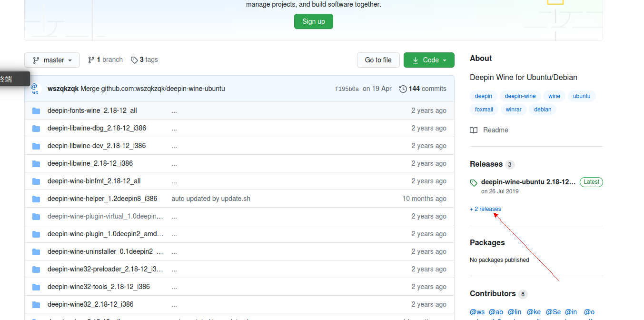Click folder icon of deepin-wine-plugin_1.0deepin2_amd row
Viewport: 644px width, 320px height.
(36, 234)
